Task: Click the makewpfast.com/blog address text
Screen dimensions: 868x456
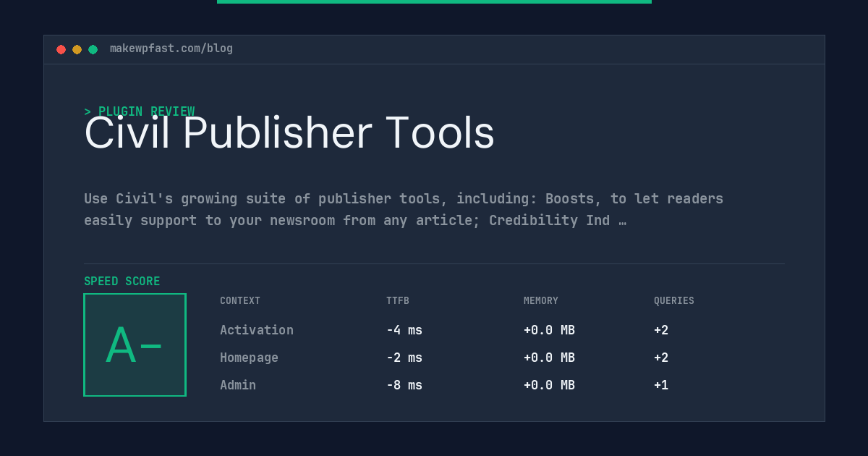Action: 171,48
